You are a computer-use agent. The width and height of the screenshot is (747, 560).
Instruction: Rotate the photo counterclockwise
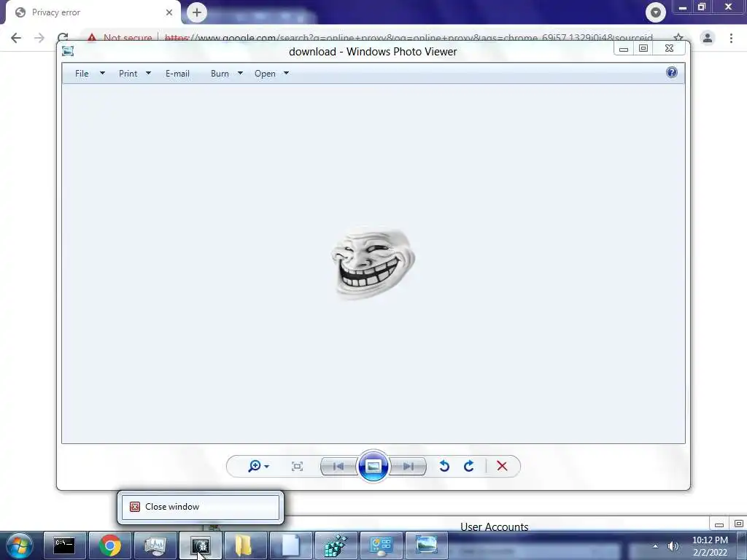pos(444,466)
